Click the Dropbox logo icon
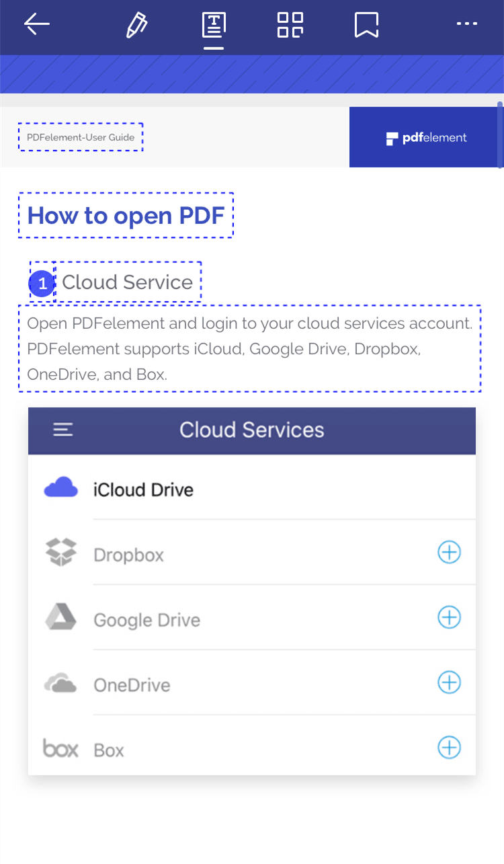 60,552
